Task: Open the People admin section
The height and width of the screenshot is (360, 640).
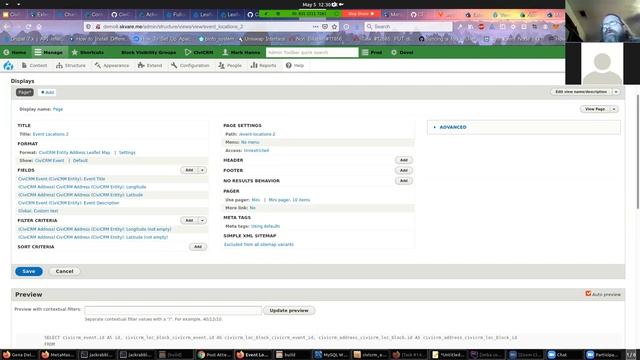Action: point(230,65)
